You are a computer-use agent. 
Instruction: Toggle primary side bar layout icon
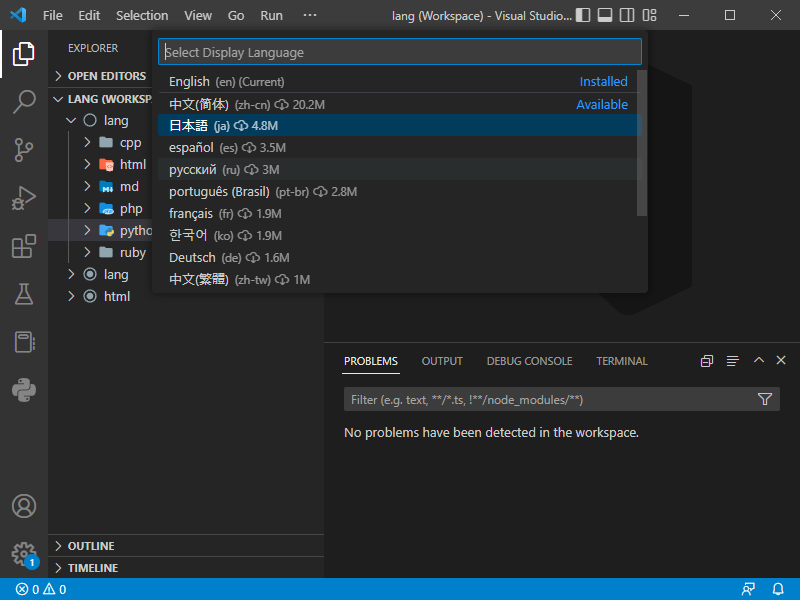(583, 15)
